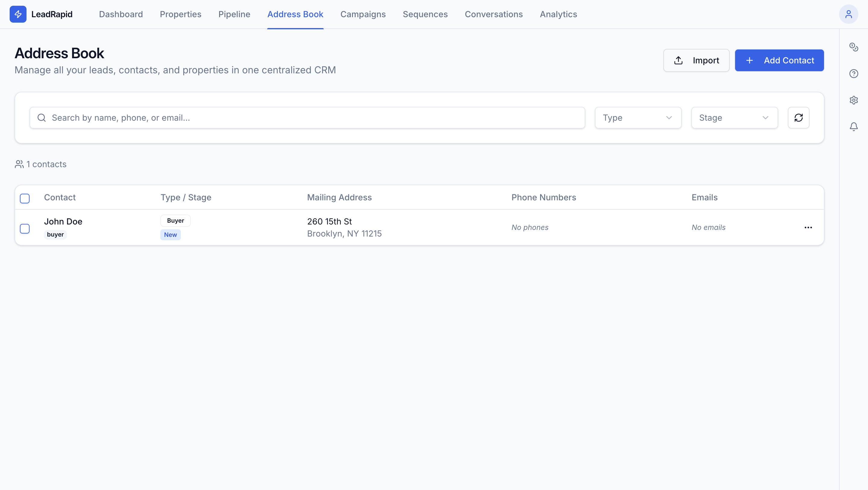The width and height of the screenshot is (868, 490).
Task: Open the help question mark icon
Action: [x=854, y=74]
